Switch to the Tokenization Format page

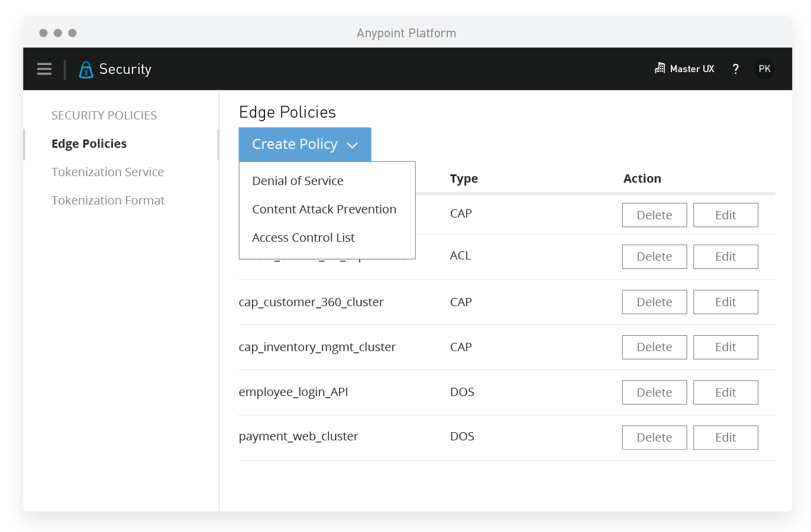[108, 200]
